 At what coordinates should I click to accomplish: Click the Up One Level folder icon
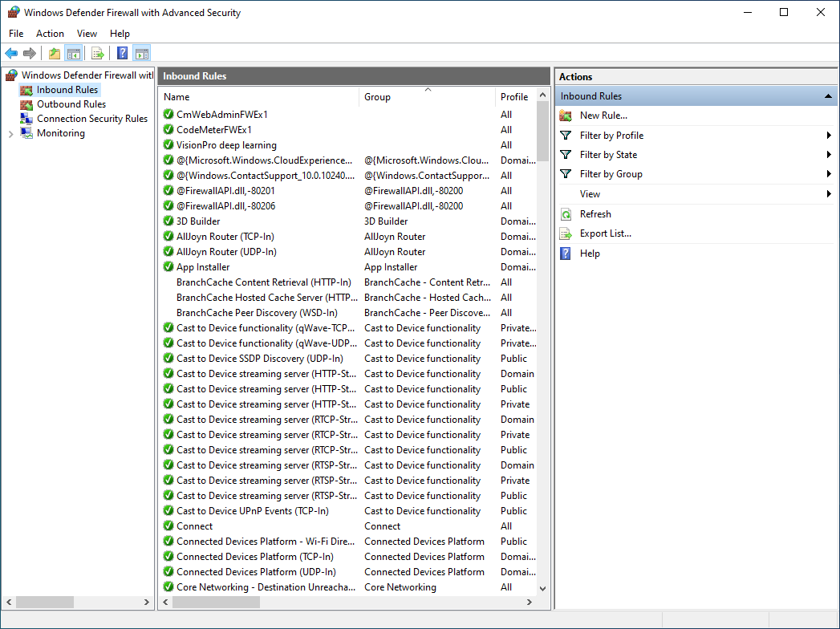click(x=54, y=54)
